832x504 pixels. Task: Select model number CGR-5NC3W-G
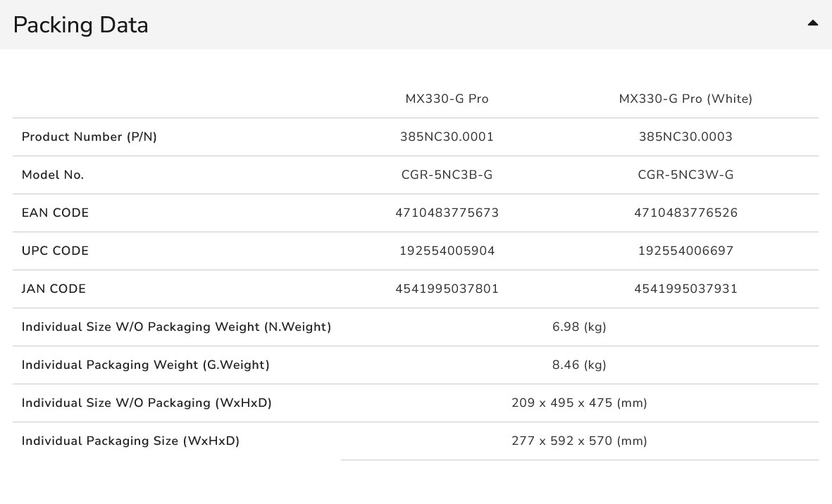pos(685,175)
